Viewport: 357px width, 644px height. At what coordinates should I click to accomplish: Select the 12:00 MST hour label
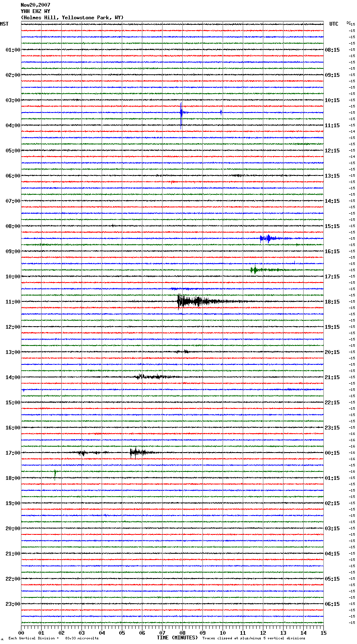click(x=13, y=327)
